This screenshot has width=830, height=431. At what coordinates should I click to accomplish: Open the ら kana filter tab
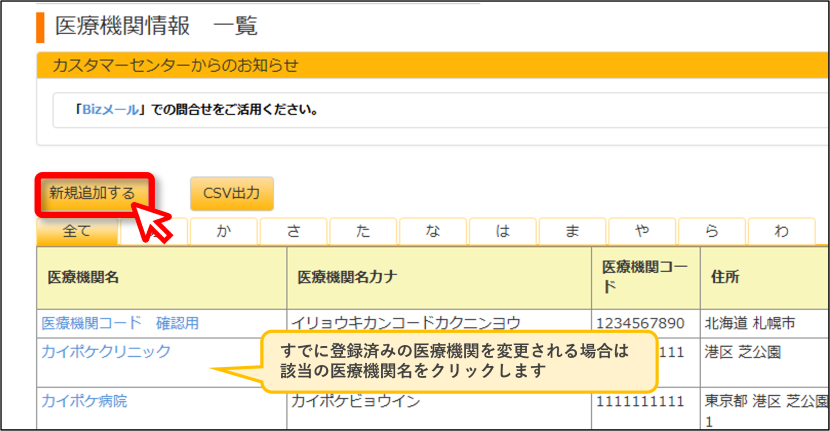(712, 231)
